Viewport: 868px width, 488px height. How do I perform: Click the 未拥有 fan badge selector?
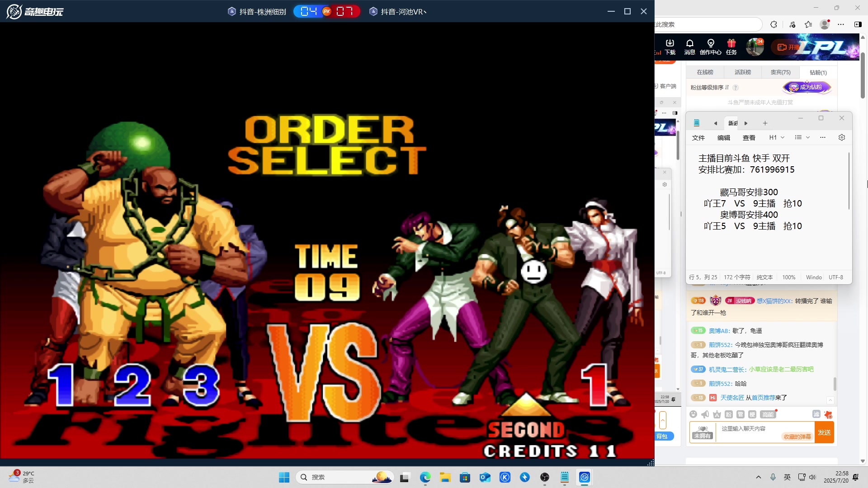[703, 432]
